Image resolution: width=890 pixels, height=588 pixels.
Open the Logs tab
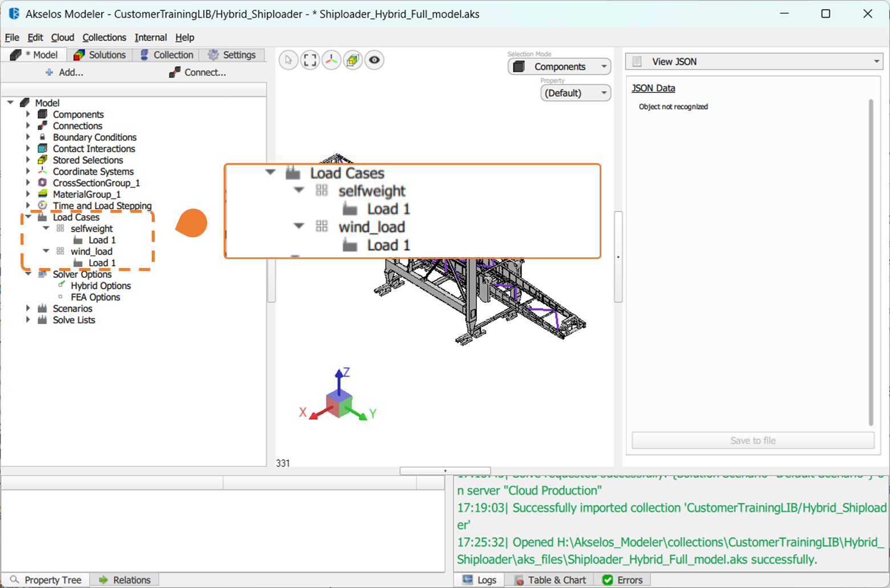tap(479, 580)
